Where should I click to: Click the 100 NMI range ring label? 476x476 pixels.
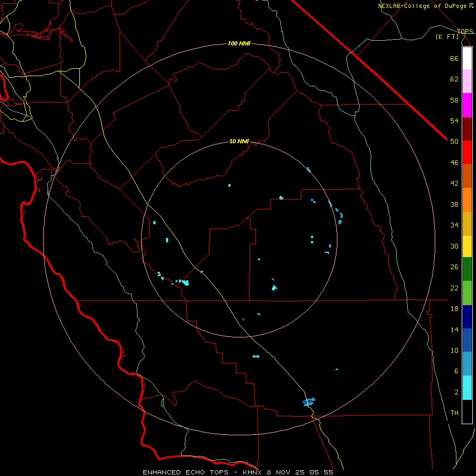239,44
